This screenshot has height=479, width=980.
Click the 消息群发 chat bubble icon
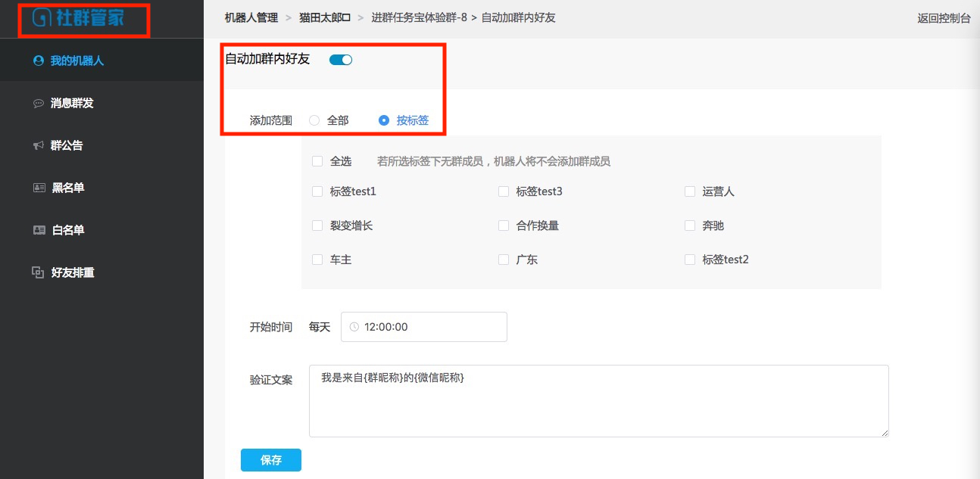pyautogui.click(x=39, y=103)
